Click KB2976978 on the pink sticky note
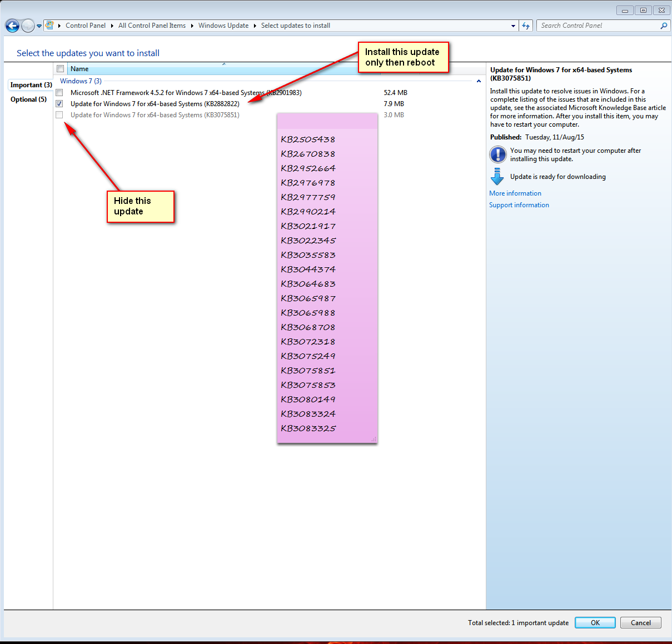The image size is (672, 644). (308, 183)
